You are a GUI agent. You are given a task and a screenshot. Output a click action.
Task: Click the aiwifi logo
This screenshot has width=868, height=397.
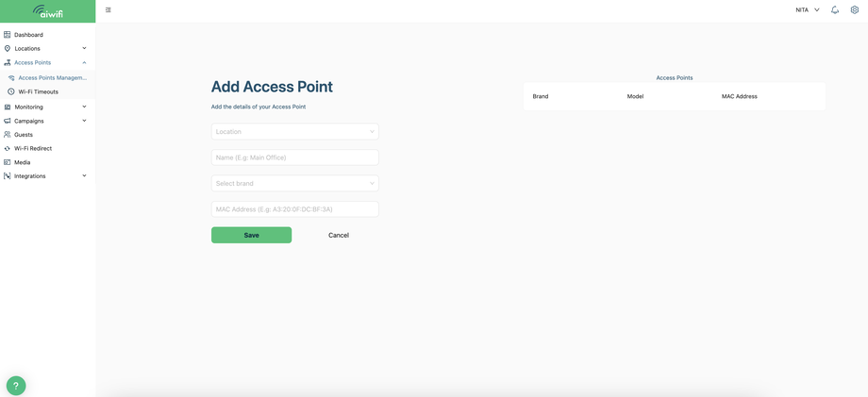[47, 11]
